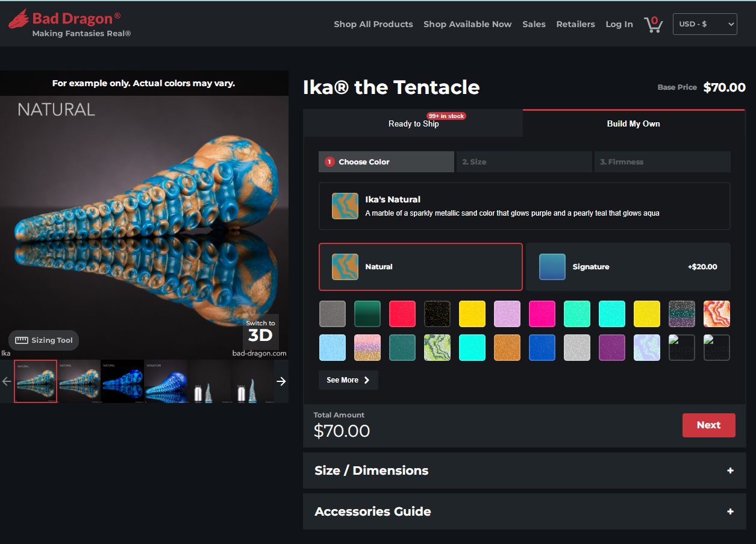Click the Making Fantasies Real tagline
Screen dimensions: 756x544
(81, 34)
